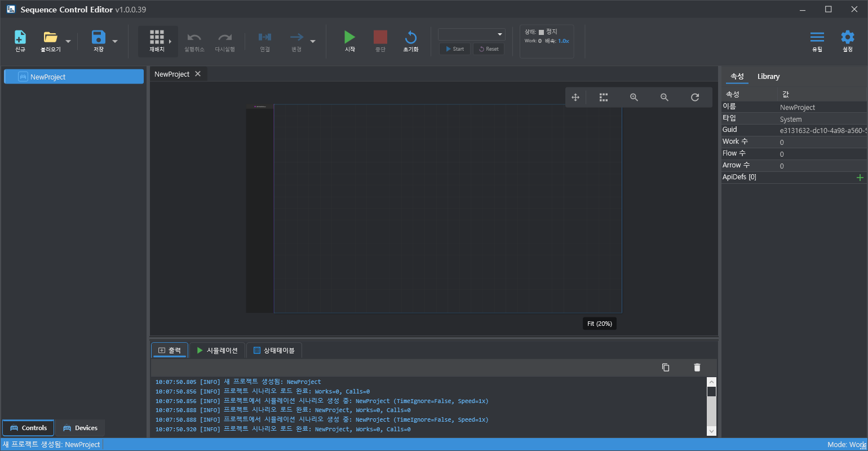868x451 pixels.
Task: Expand the 불러오기 dropdown arrow
Action: pos(68,41)
